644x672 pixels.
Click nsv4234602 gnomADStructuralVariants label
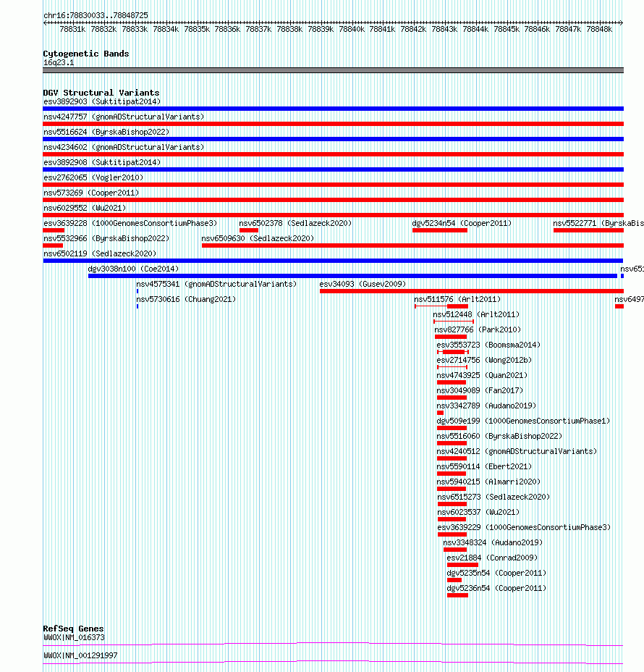pyautogui.click(x=124, y=147)
